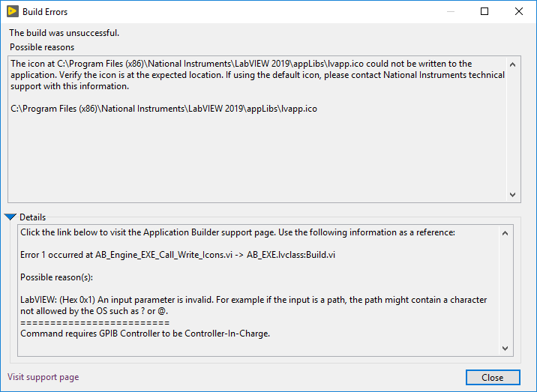Click the Details scrollbar track
The image size is (537, 392).
(505, 291)
